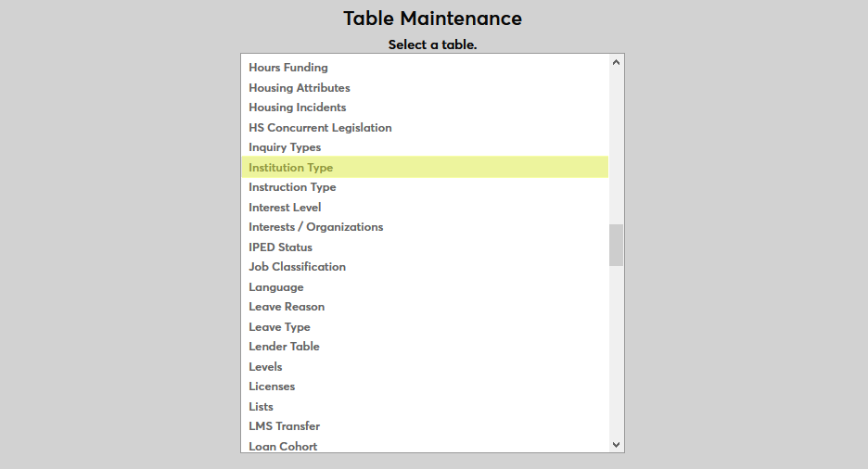Choose Job Classification table
The width and height of the screenshot is (868, 469).
[297, 267]
